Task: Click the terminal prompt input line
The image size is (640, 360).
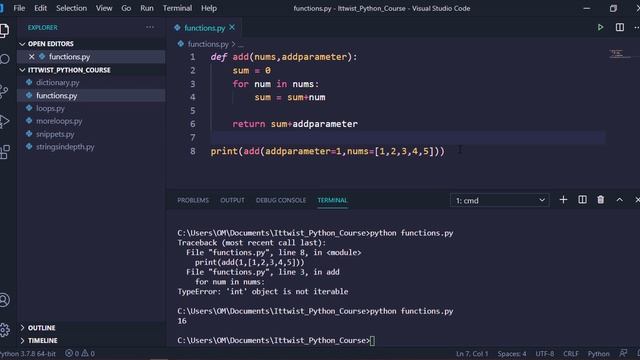Action: (276, 340)
